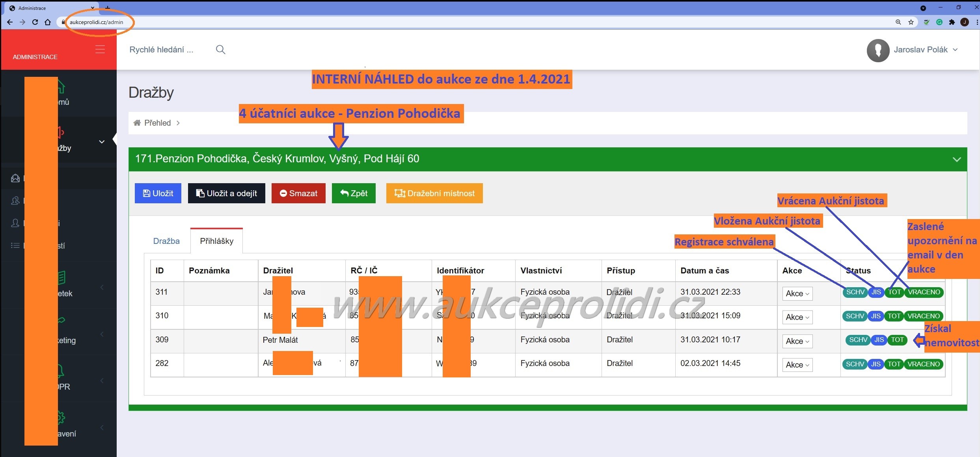Click the browser home icon
The width and height of the screenshot is (980, 457).
click(48, 22)
